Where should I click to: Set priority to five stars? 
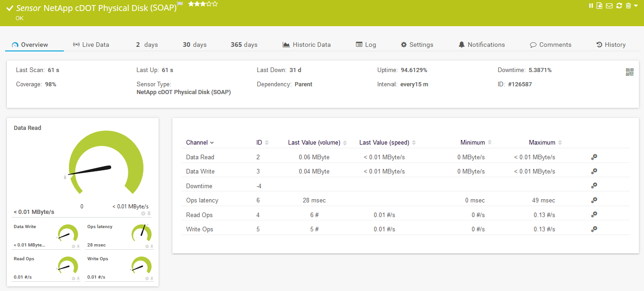pos(215,4)
